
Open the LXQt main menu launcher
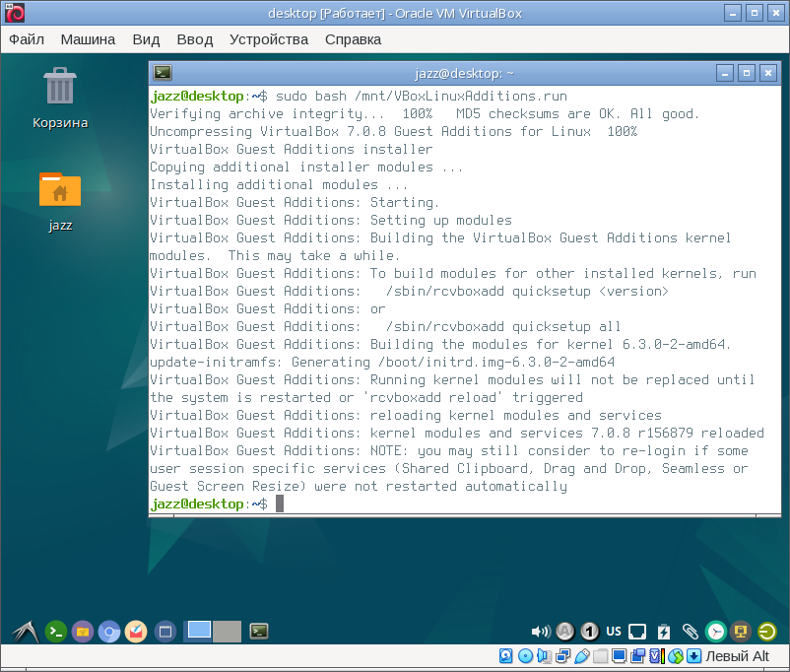coord(26,632)
